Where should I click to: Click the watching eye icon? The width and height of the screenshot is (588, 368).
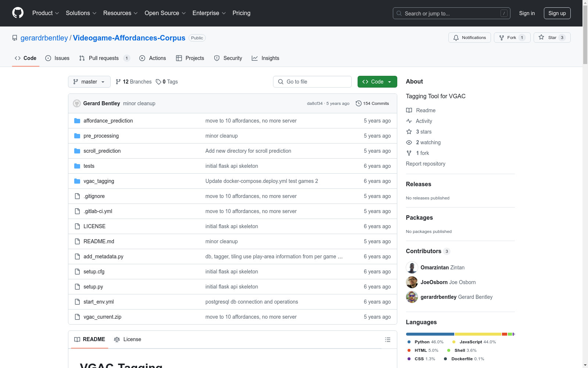(409, 142)
